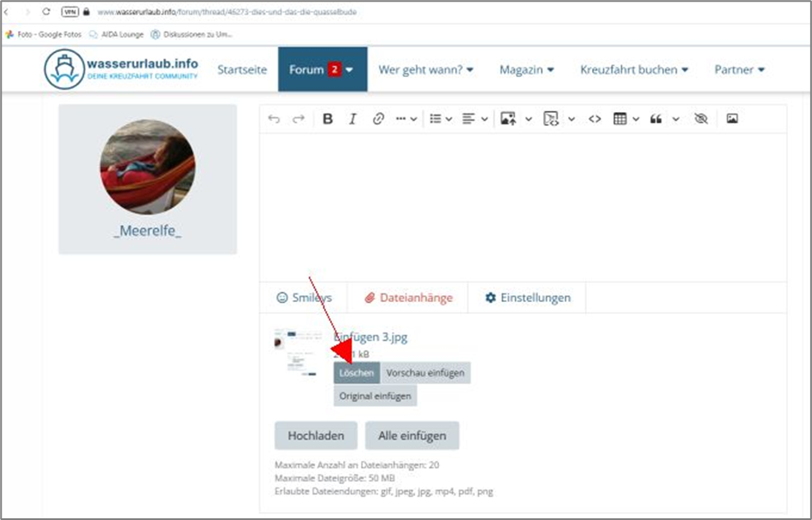Click the Hochladen upload button

click(316, 435)
